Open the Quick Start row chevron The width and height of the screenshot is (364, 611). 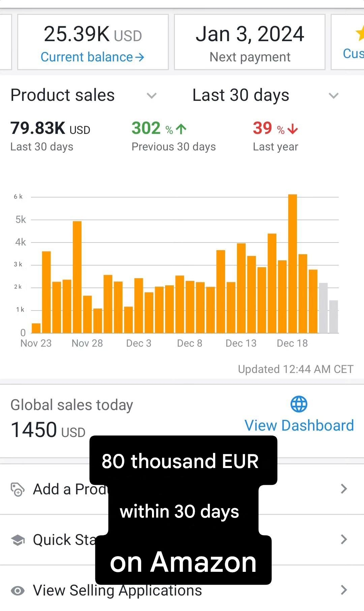tap(343, 540)
